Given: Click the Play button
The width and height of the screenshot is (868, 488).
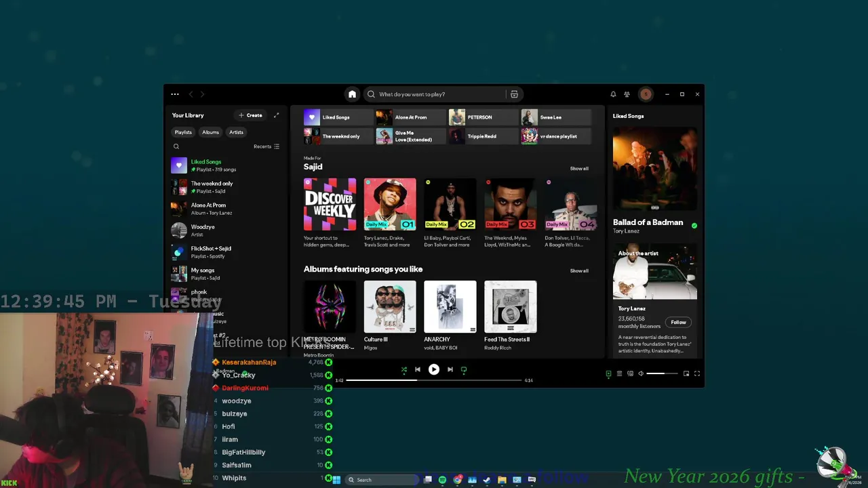Looking at the screenshot, I should pos(434,369).
